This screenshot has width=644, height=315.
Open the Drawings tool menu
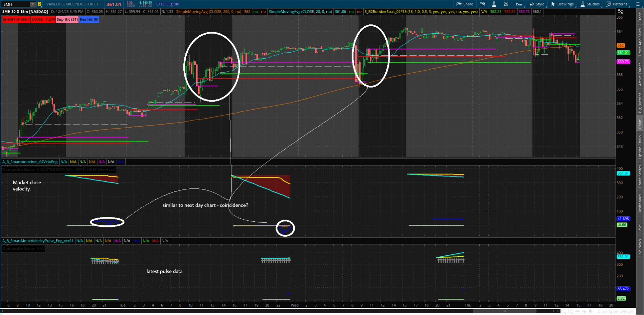tap(562, 4)
